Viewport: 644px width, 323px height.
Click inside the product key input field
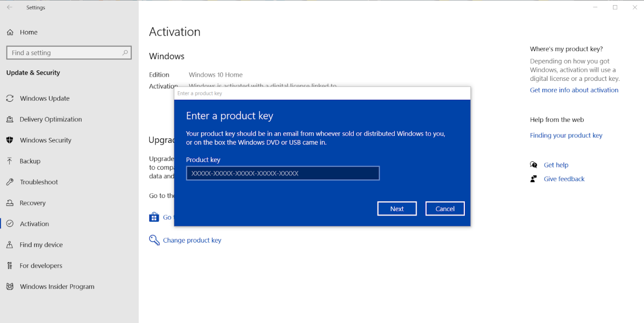[283, 173]
